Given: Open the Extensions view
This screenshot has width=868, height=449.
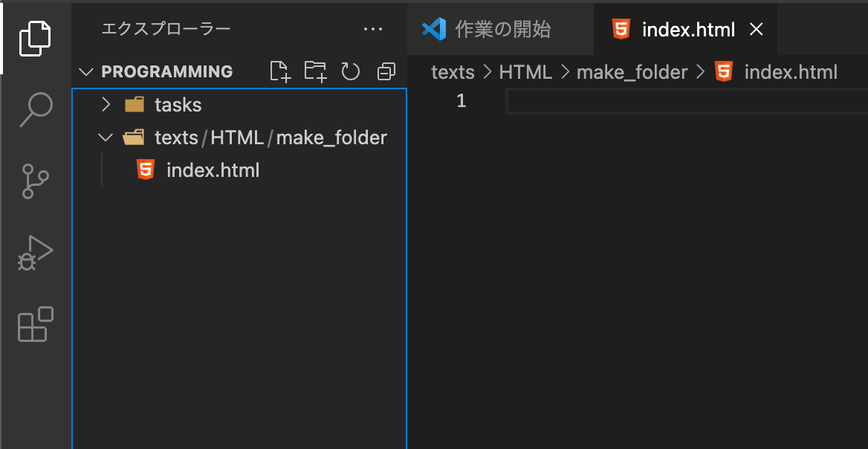Looking at the screenshot, I should (33, 325).
